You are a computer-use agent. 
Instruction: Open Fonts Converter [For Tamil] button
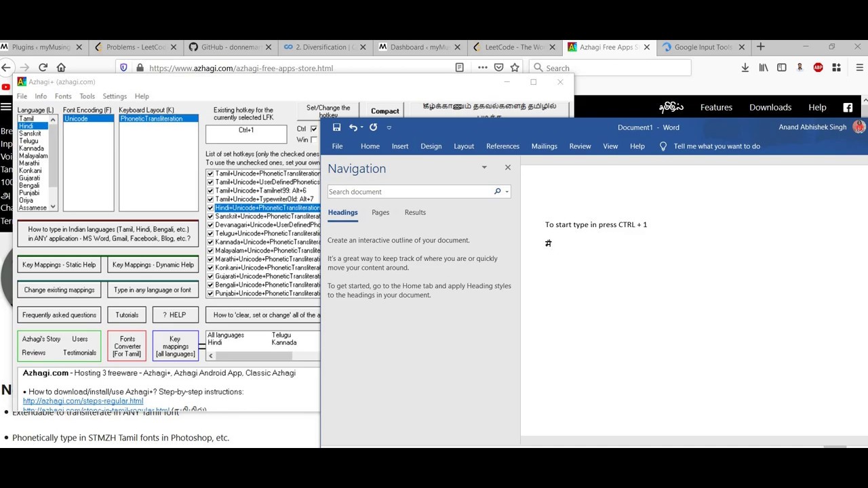coord(127,346)
